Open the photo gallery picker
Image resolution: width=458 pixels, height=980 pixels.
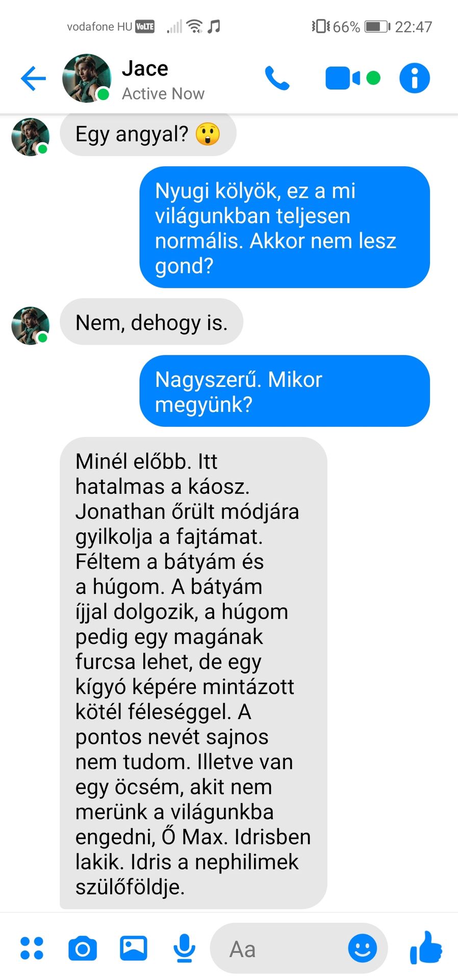click(133, 948)
